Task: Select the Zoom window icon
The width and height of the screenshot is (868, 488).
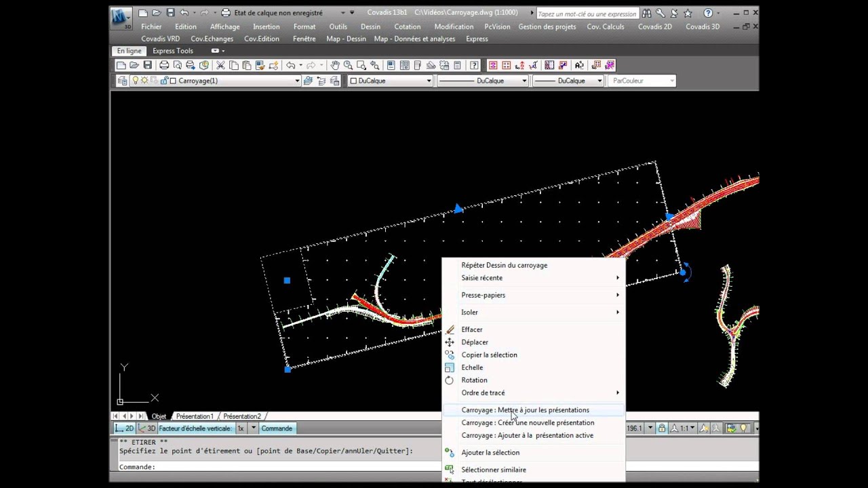Action: point(361,65)
